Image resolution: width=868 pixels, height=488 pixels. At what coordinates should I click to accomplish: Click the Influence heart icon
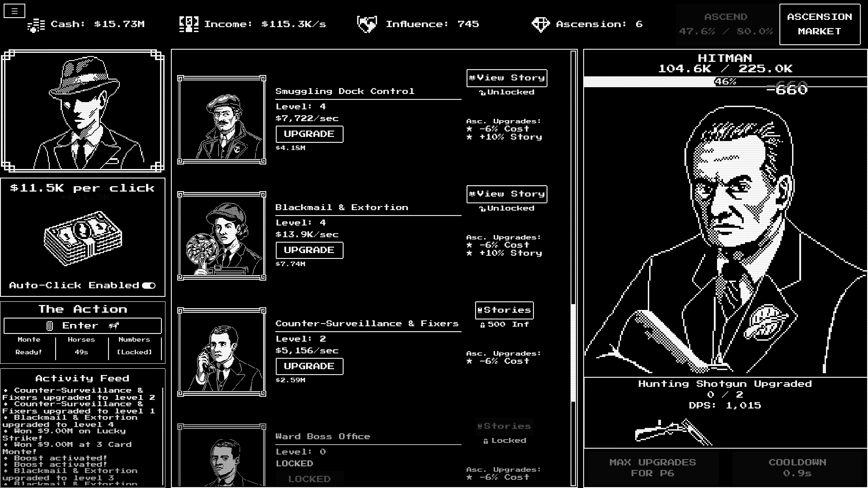tap(367, 24)
